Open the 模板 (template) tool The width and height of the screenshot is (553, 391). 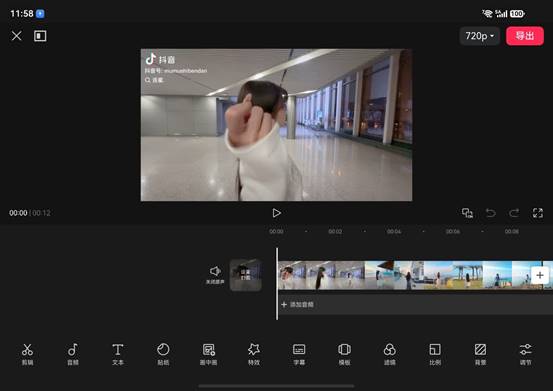click(x=344, y=354)
